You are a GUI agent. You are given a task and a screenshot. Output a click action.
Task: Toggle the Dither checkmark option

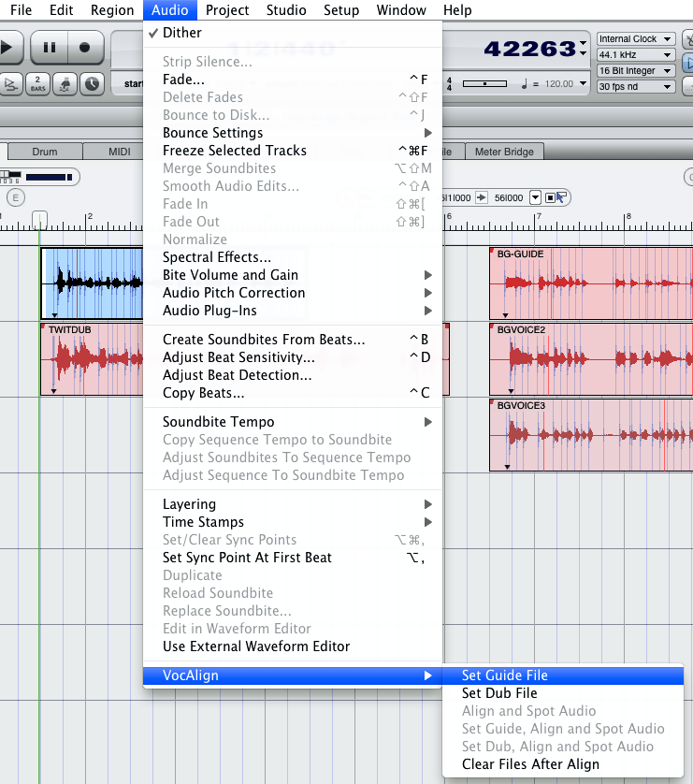181,33
